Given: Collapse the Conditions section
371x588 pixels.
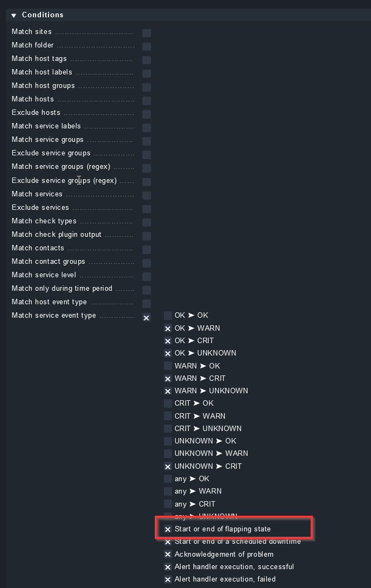Looking at the screenshot, I should (x=13, y=15).
